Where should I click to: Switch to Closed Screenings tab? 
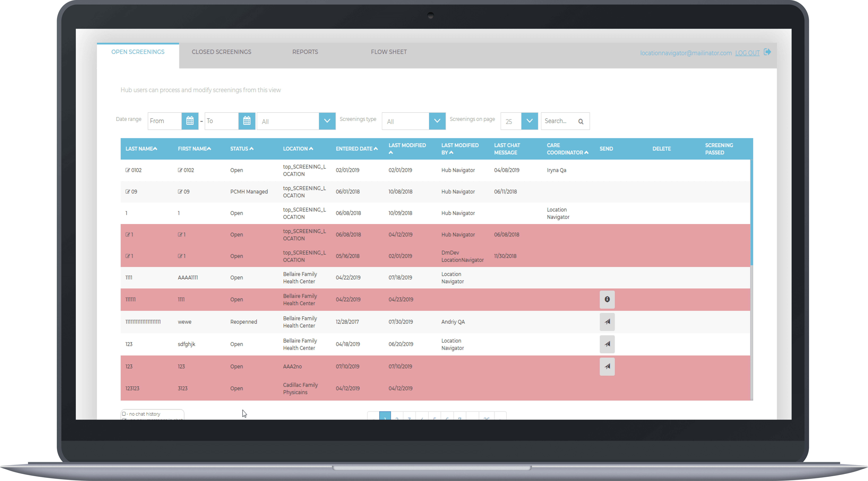pos(221,52)
